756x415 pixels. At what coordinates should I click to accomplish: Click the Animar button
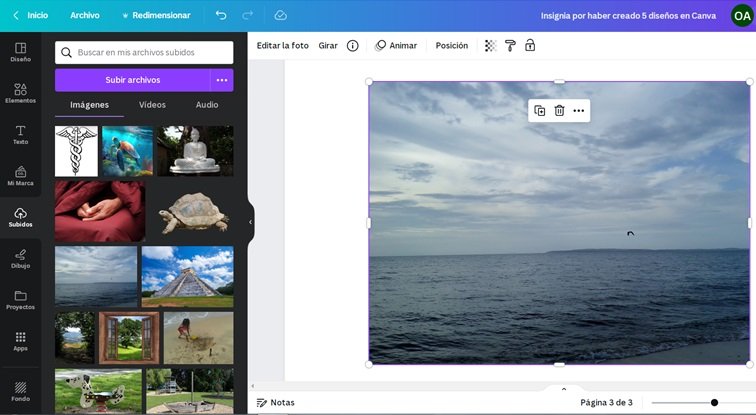pyautogui.click(x=396, y=46)
